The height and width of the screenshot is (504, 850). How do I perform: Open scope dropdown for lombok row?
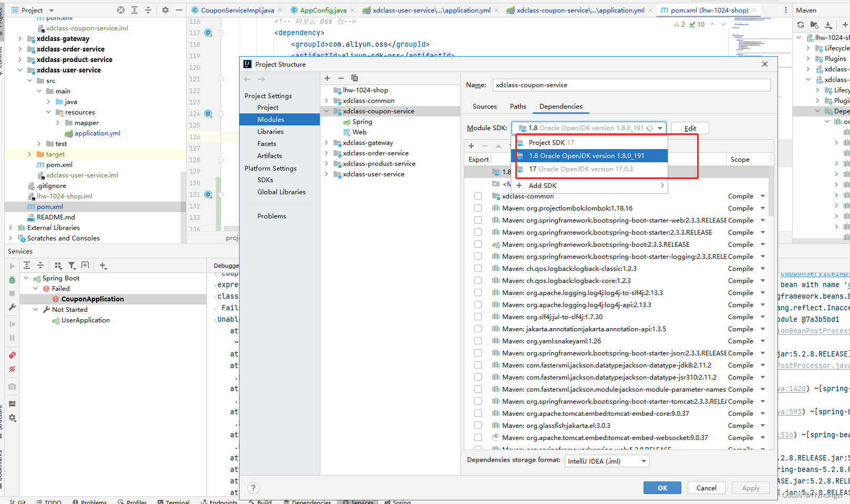tap(763, 208)
